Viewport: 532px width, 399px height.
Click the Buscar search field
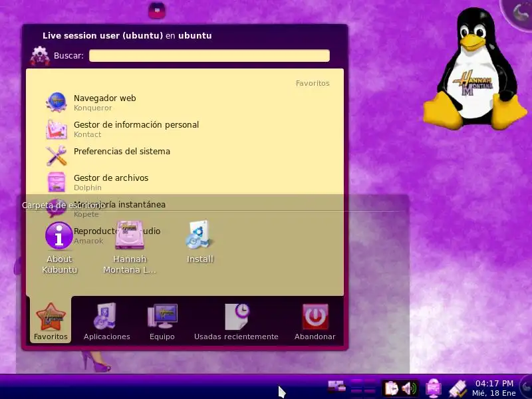[209, 56]
